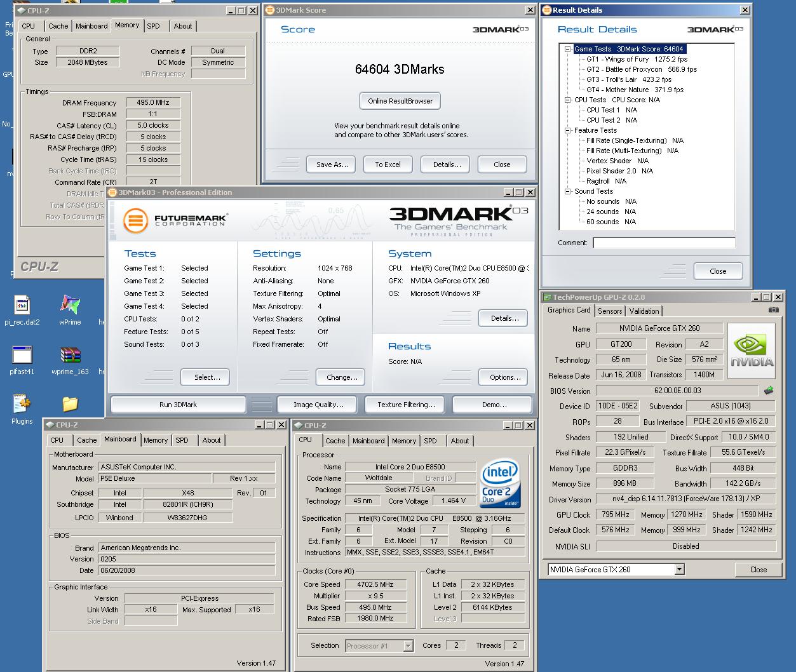
Task: Click the Core Speed 4702.5 MHz value
Action: pos(375,584)
